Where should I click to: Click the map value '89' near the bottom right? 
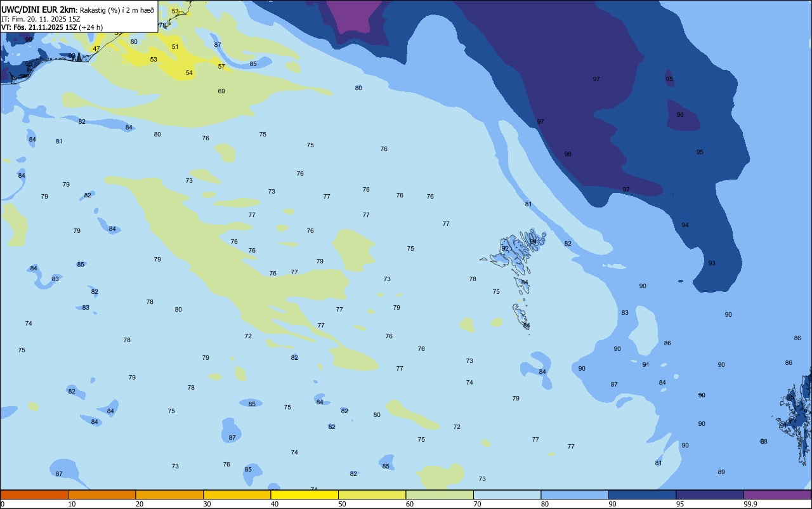click(721, 472)
